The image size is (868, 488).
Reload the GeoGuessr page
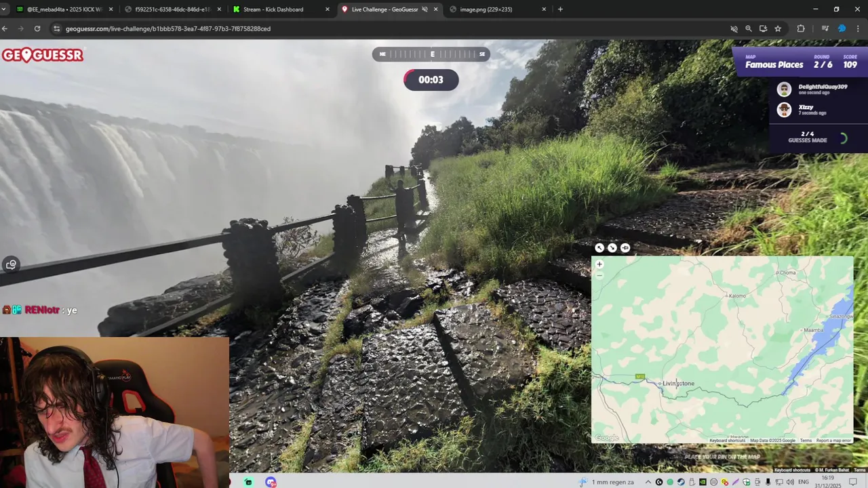coord(37,28)
